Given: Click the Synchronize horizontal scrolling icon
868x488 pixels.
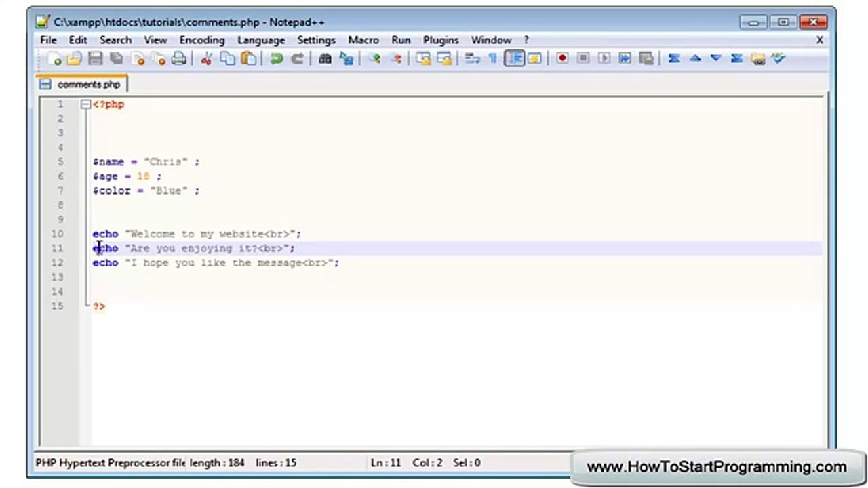Looking at the screenshot, I should (445, 59).
